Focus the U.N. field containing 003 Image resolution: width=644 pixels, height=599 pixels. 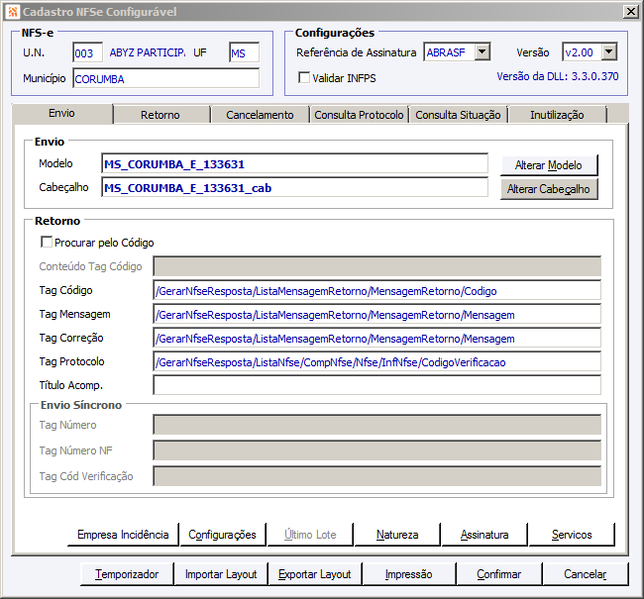pyautogui.click(x=87, y=53)
